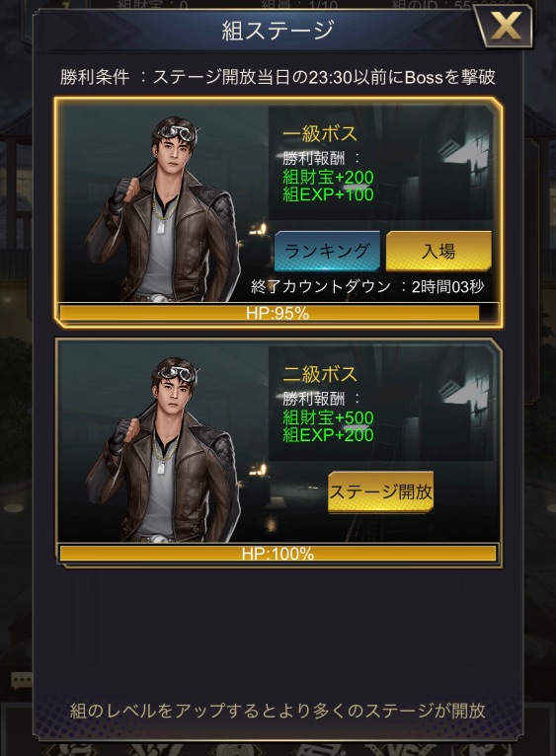
Task: Tap the 組EXP+200 reward text
Action: pos(328,435)
